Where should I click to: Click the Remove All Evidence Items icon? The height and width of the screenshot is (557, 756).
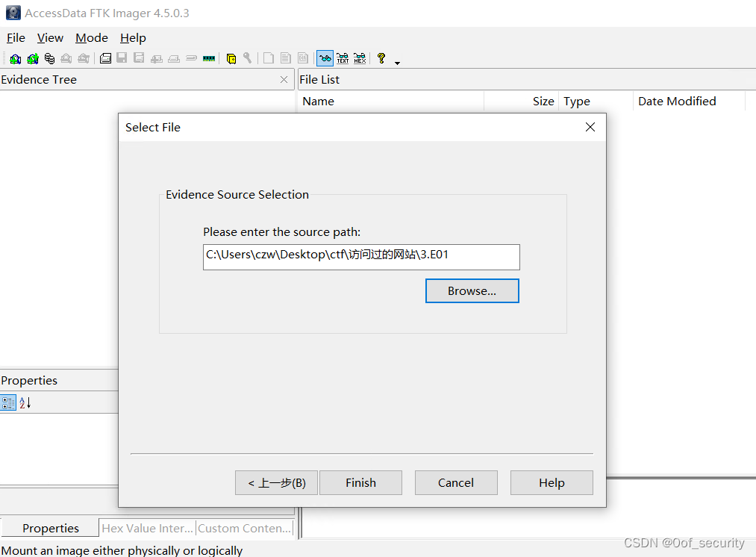(84, 59)
